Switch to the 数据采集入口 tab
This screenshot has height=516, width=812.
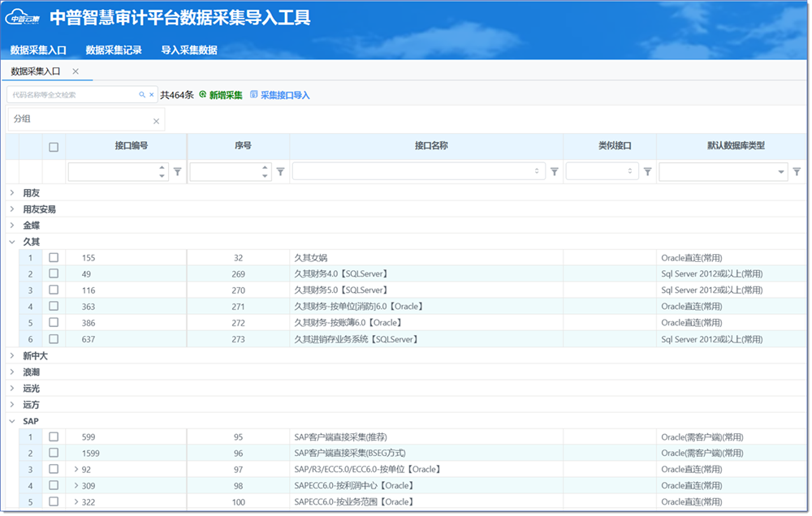(x=35, y=71)
